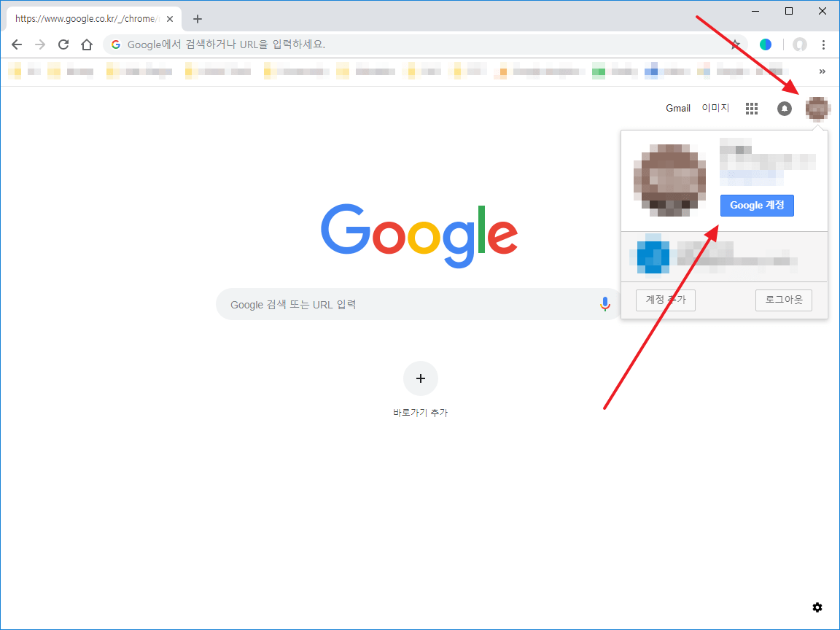
Task: Maximize the Chrome window
Action: point(788,11)
